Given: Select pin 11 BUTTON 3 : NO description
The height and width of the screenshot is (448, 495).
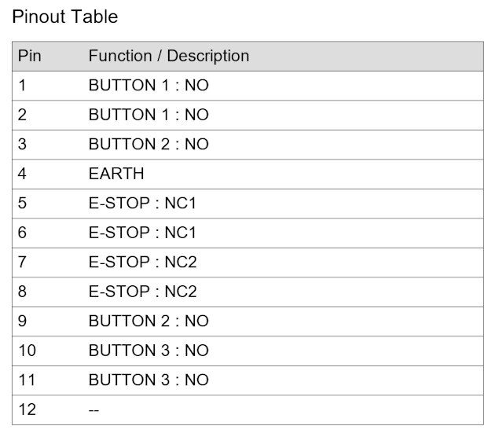Looking at the screenshot, I should click(x=148, y=380).
